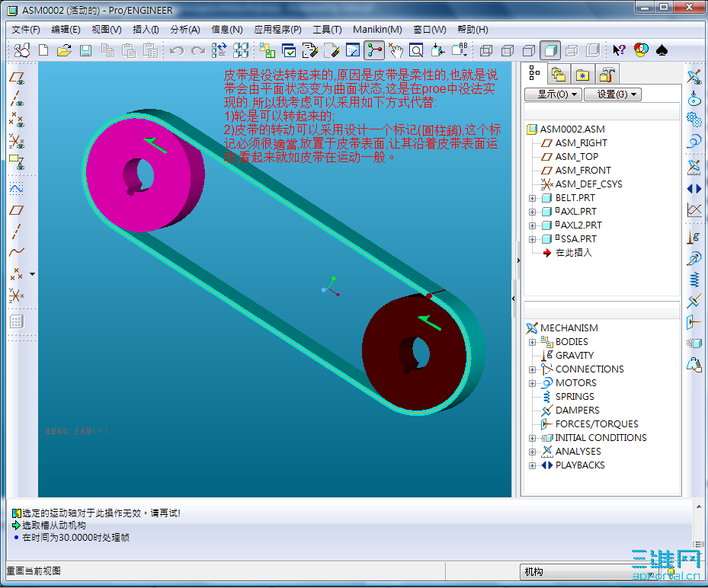This screenshot has width=708, height=588.
Task: Open the servo motor definition tool
Action: [x=694, y=141]
